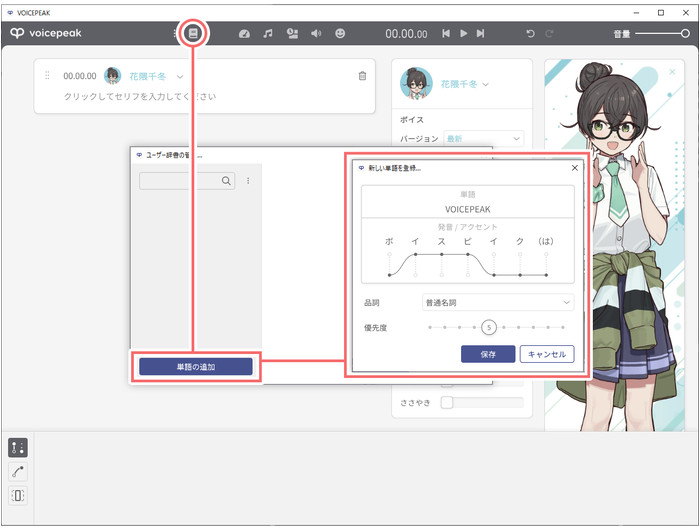The height and width of the screenshot is (530, 700).
Task: Click the キャンセル button
Action: (547, 354)
